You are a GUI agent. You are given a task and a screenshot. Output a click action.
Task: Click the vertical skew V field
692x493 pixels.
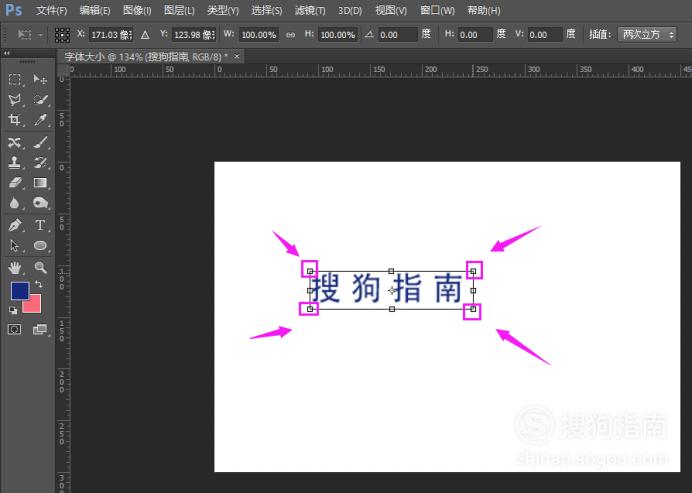(x=545, y=34)
